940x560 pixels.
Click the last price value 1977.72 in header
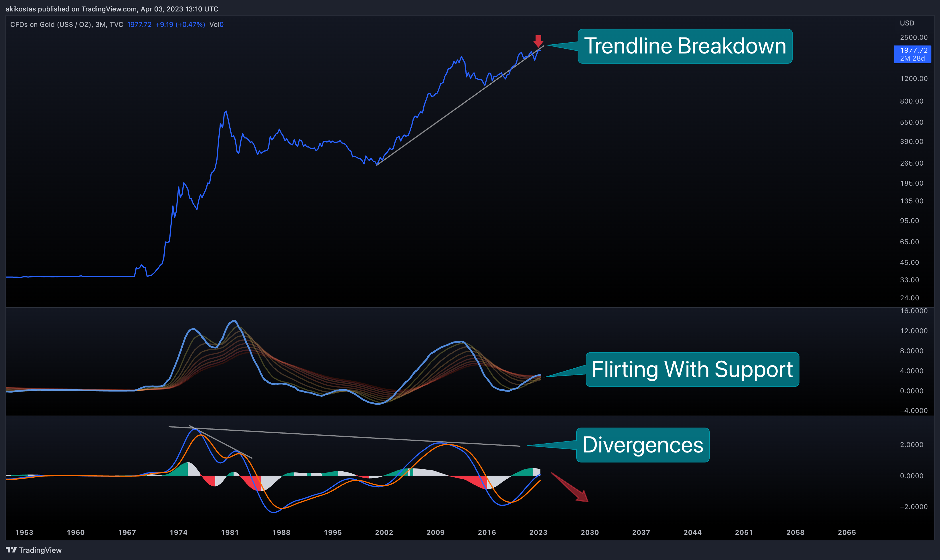click(x=139, y=25)
